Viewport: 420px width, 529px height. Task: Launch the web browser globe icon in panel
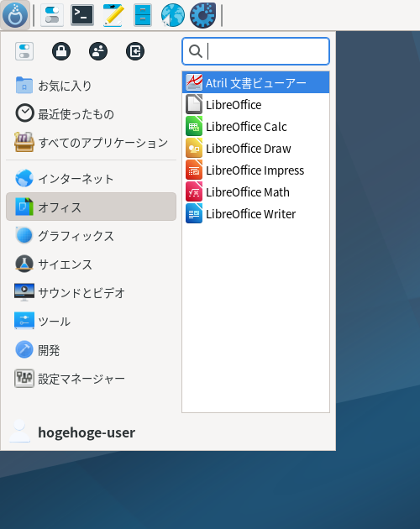pyautogui.click(x=172, y=15)
